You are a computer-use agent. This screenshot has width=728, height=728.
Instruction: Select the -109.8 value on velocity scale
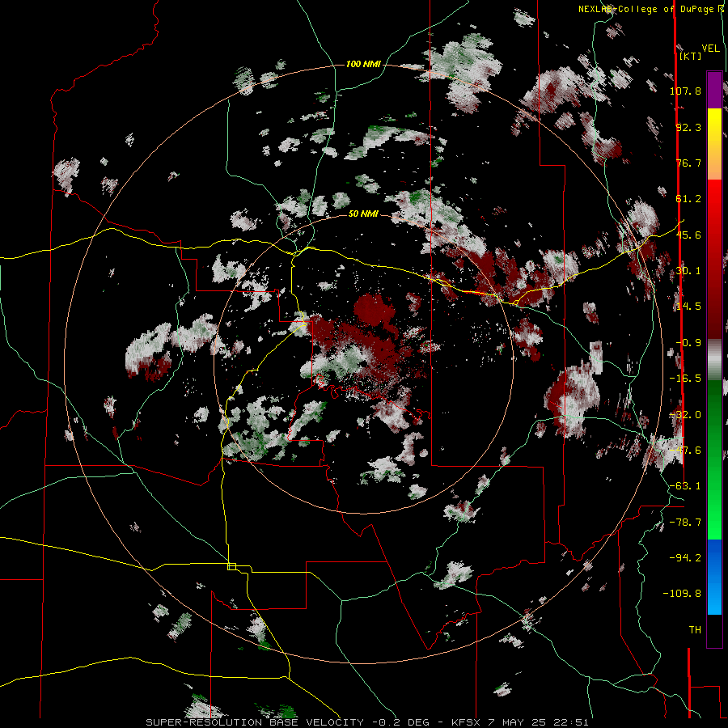click(682, 594)
